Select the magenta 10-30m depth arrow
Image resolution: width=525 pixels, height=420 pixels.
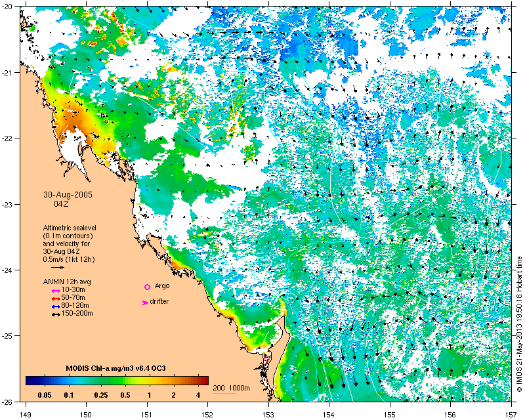[56, 291]
